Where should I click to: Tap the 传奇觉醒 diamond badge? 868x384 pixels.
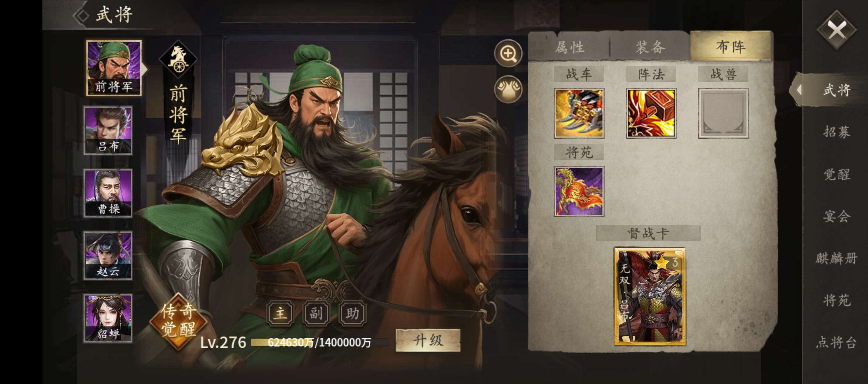coord(178,320)
